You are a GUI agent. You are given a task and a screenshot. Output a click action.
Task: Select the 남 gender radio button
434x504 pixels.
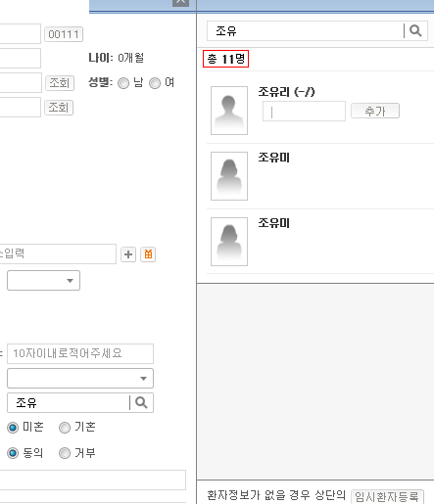tap(123, 83)
